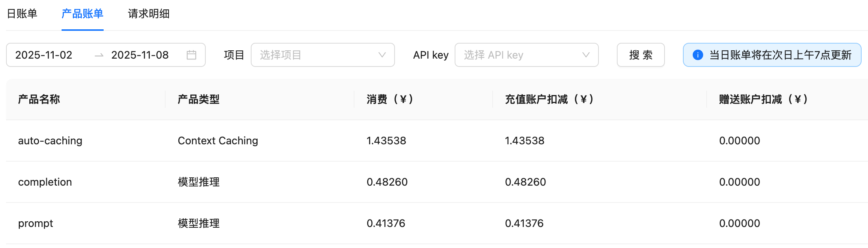Click the 0.41376 value in the 消费 column
This screenshot has height=248, width=868.
(x=386, y=223)
